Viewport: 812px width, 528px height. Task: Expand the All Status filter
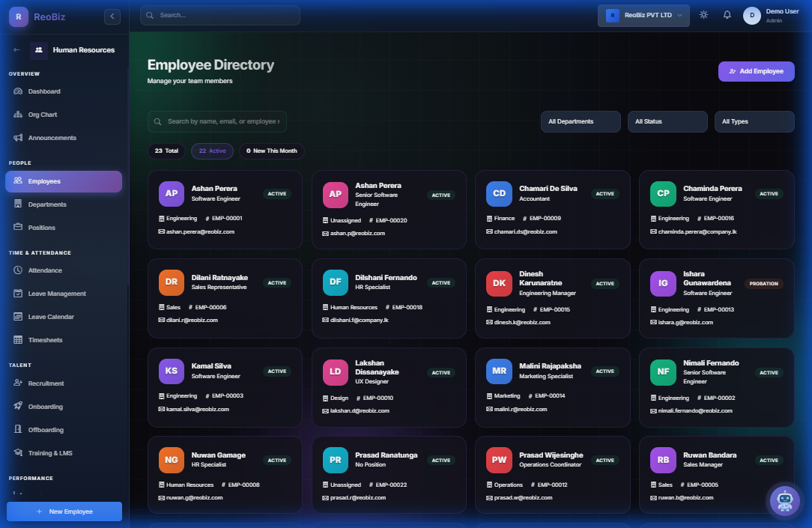point(667,121)
